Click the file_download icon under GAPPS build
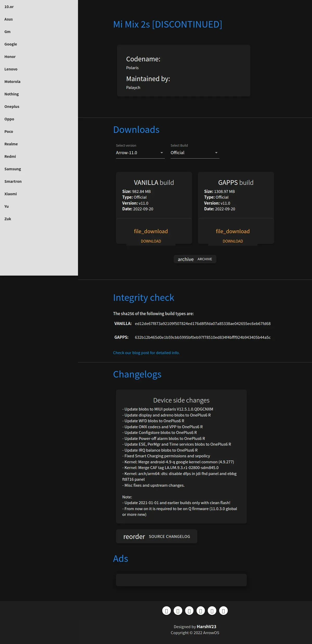This screenshot has height=644, width=312. (233, 231)
